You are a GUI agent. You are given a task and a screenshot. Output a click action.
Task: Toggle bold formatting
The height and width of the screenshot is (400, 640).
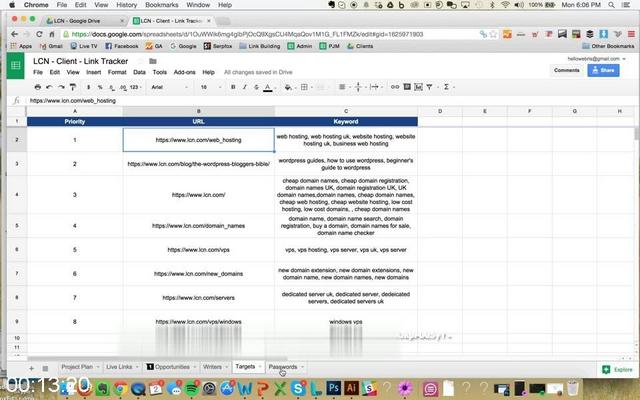pyautogui.click(x=233, y=87)
